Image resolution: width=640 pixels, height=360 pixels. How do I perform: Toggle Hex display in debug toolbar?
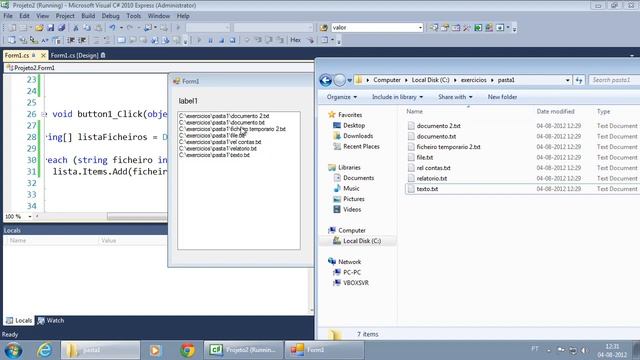296,40
